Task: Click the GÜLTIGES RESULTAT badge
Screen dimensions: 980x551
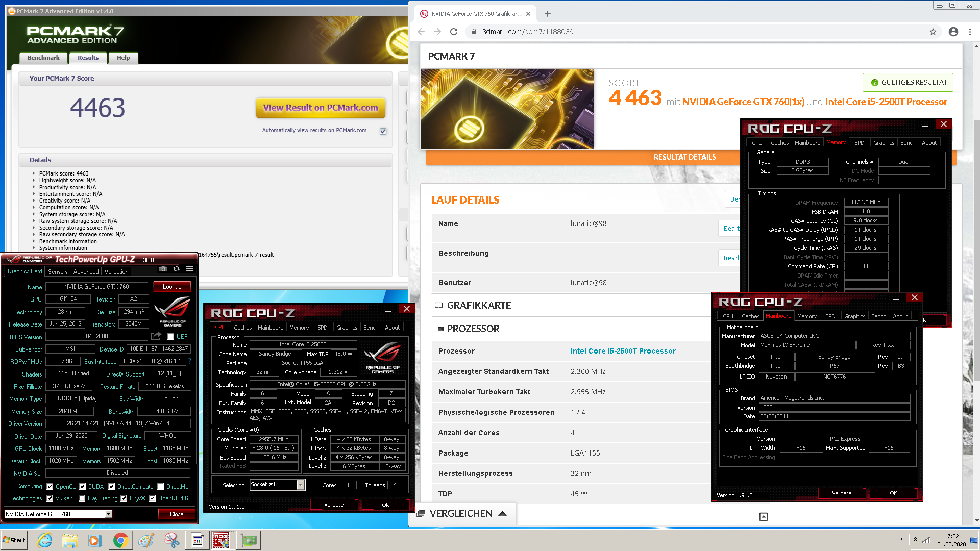Action: pyautogui.click(x=908, y=82)
